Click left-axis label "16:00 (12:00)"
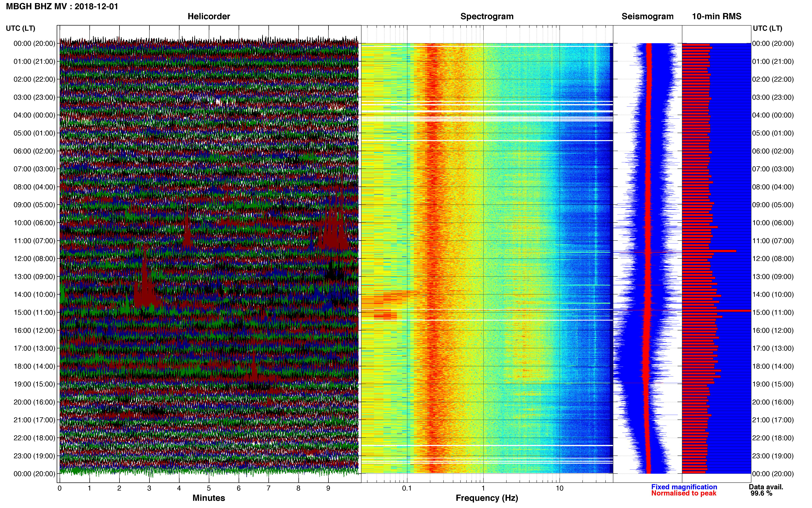 (x=34, y=330)
